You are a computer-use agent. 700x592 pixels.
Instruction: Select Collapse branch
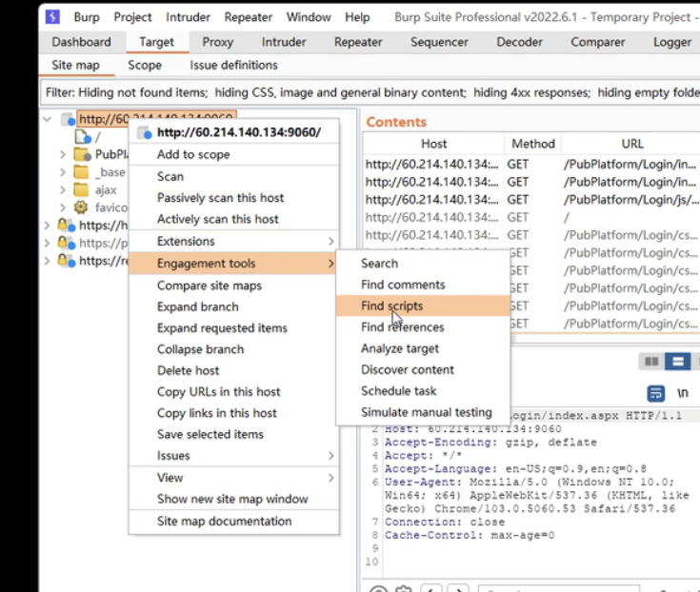coord(234,349)
